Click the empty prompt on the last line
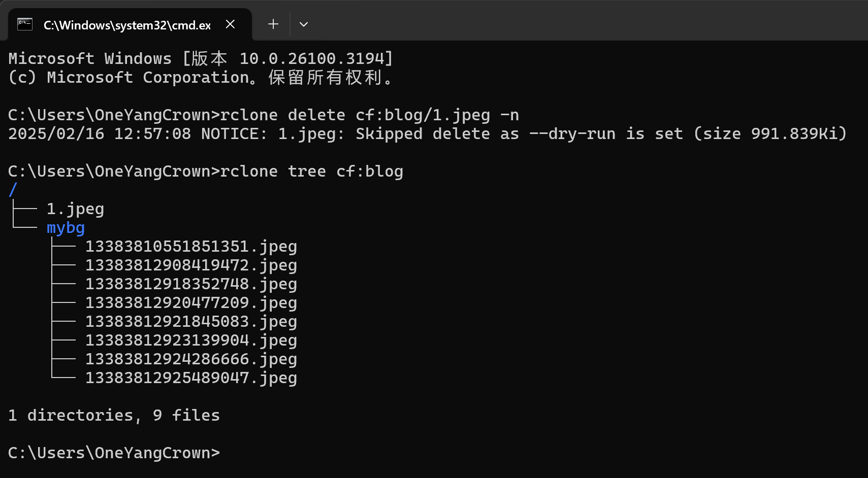 (114, 453)
